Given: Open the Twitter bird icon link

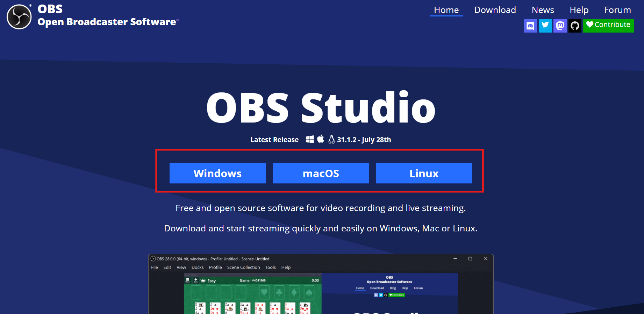Looking at the screenshot, I should 545,26.
